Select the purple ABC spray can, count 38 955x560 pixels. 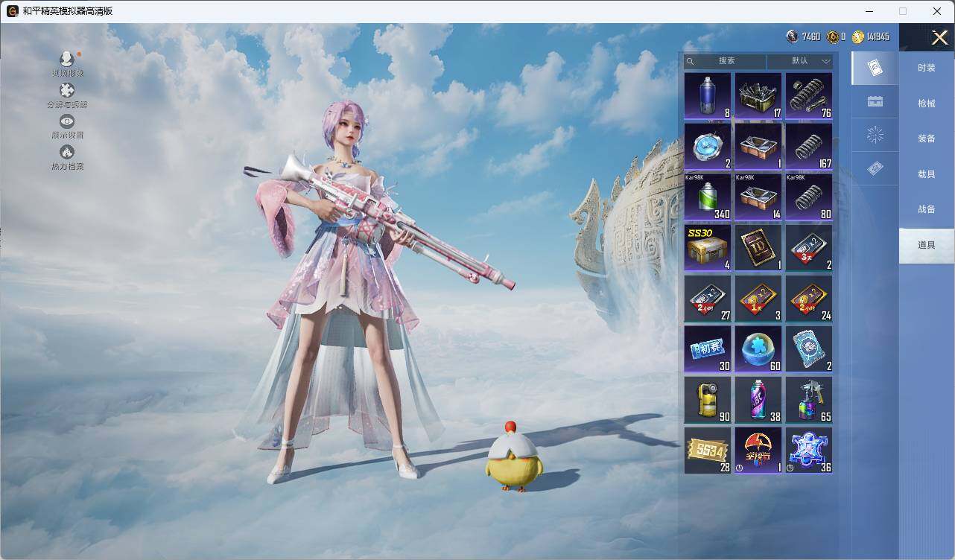coord(758,400)
